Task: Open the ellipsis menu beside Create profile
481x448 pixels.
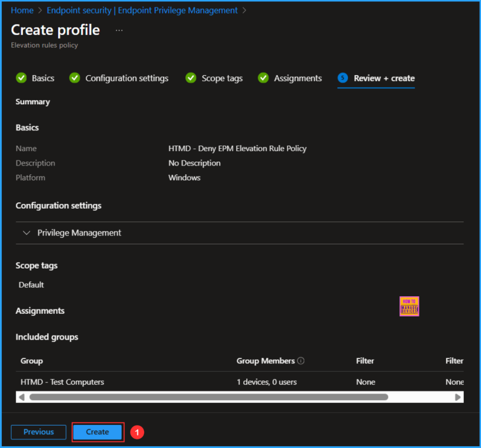Action: pyautogui.click(x=119, y=30)
